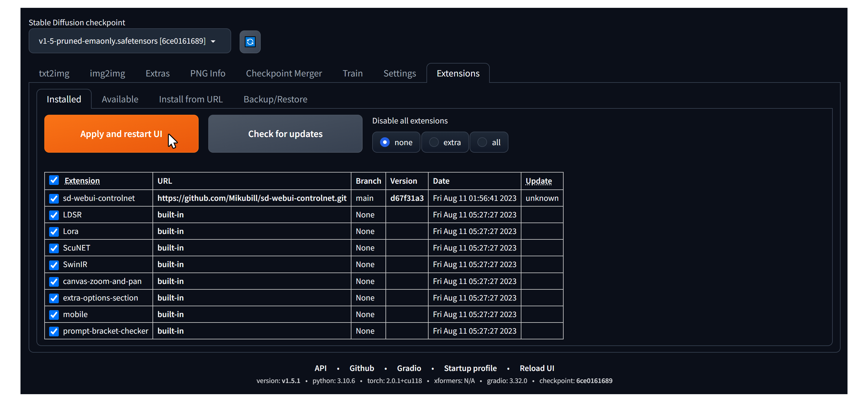Click the d67f31a3 version cell
This screenshot has height=402, width=868.
(x=407, y=198)
